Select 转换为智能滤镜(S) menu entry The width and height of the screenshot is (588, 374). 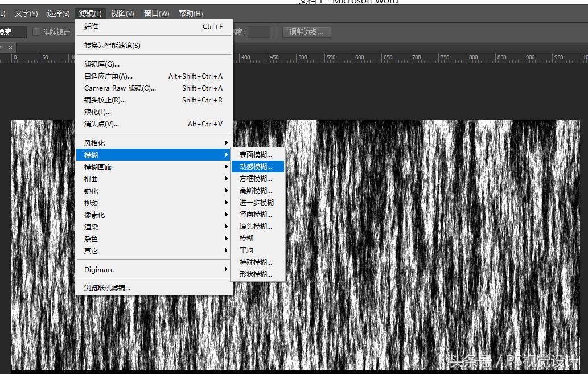(112, 46)
